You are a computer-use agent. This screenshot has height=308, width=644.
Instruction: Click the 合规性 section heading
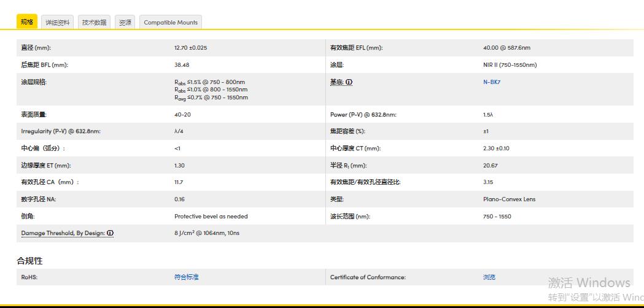(29, 261)
